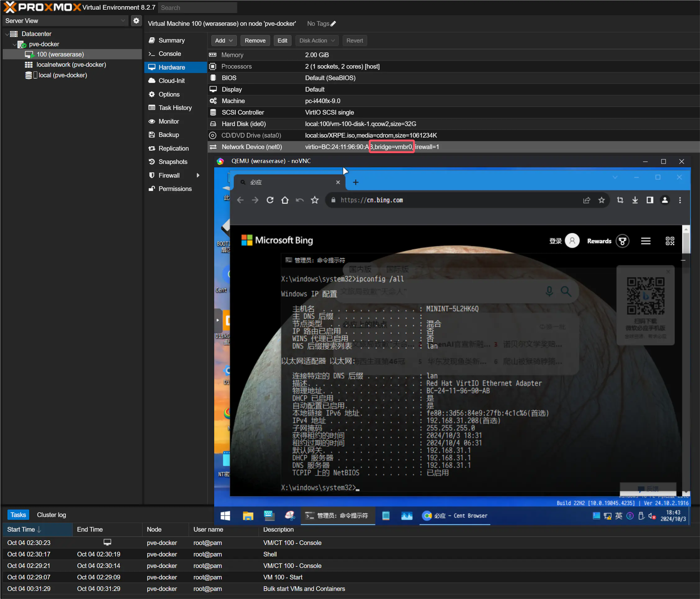Open the noVNC side control panel handle

218,320
